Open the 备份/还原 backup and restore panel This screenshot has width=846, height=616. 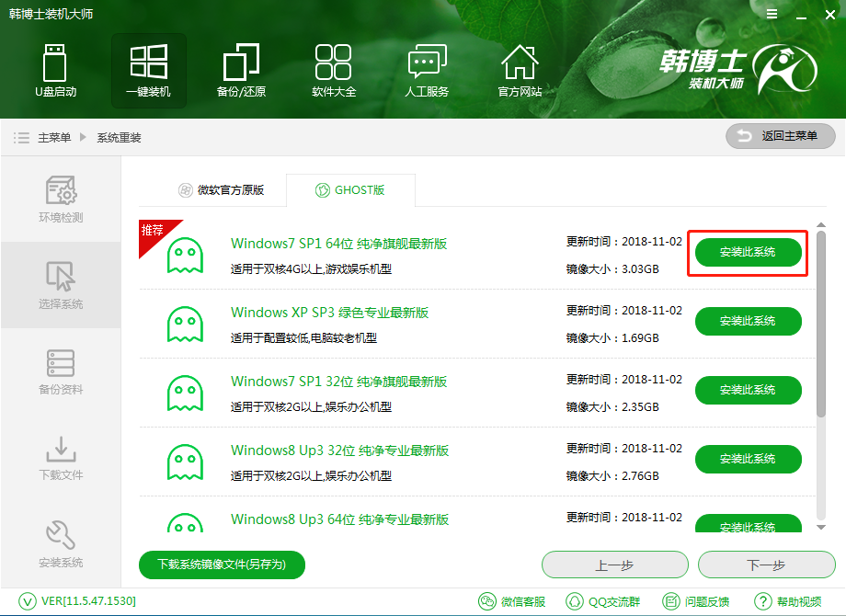pos(241,69)
